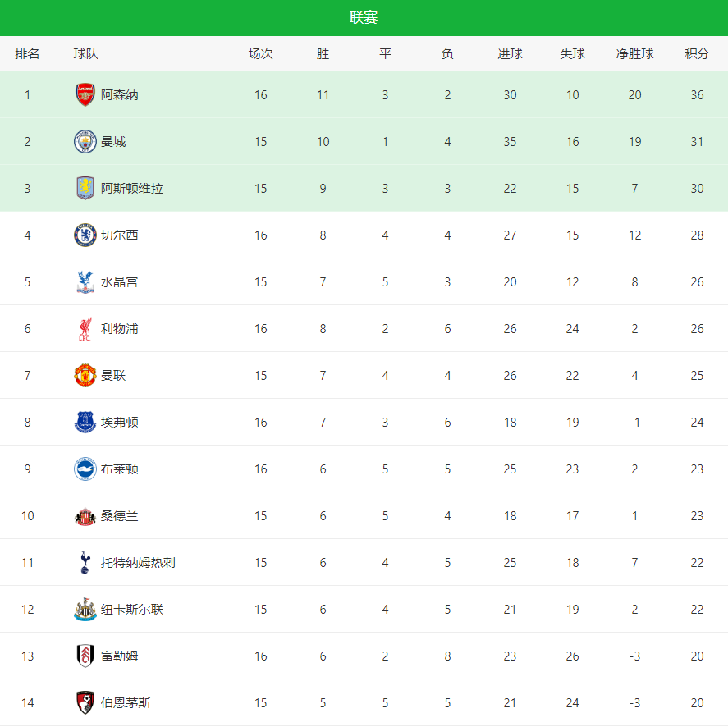Click the 富勒姆 team name

tap(120, 656)
